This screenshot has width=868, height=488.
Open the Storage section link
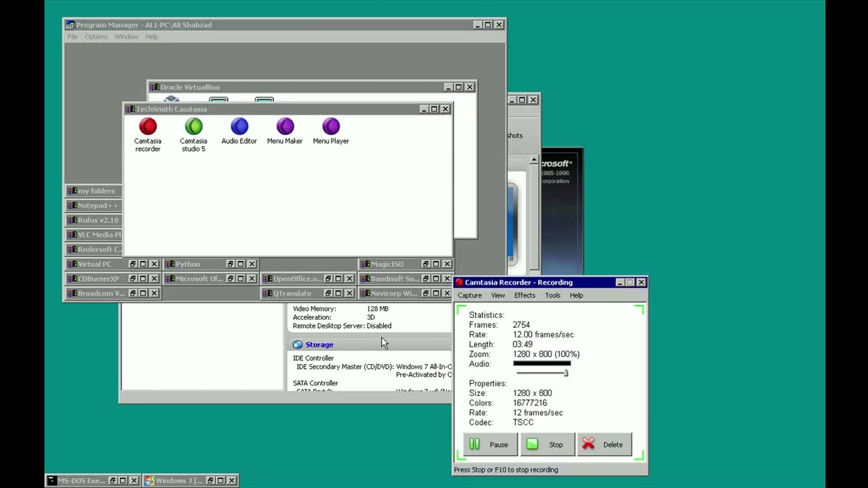319,344
